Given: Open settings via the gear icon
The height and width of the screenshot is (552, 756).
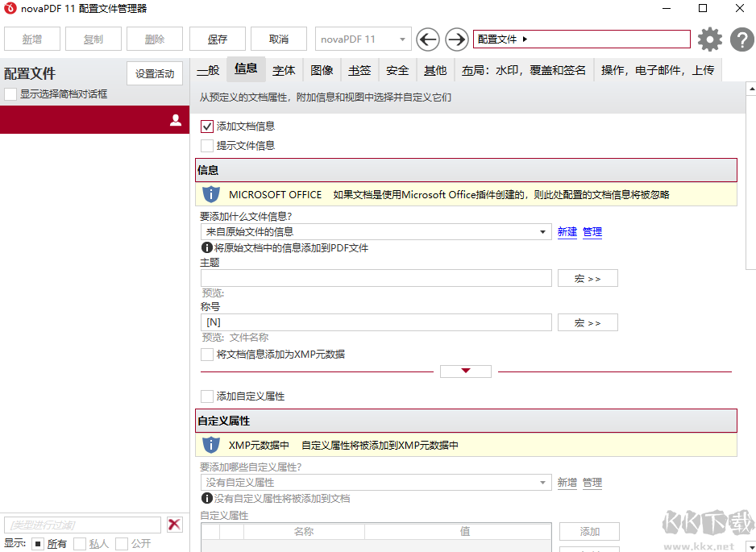Looking at the screenshot, I should pos(710,39).
